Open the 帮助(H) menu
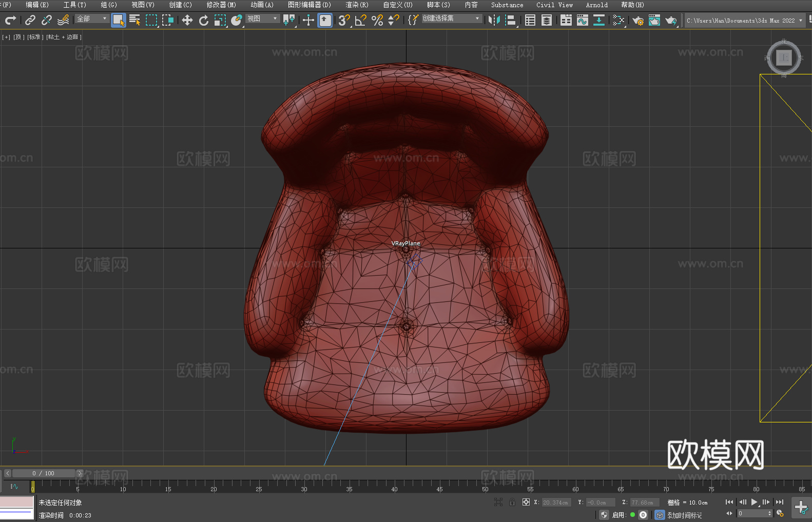Image resolution: width=812 pixels, height=522 pixels. pos(632,5)
